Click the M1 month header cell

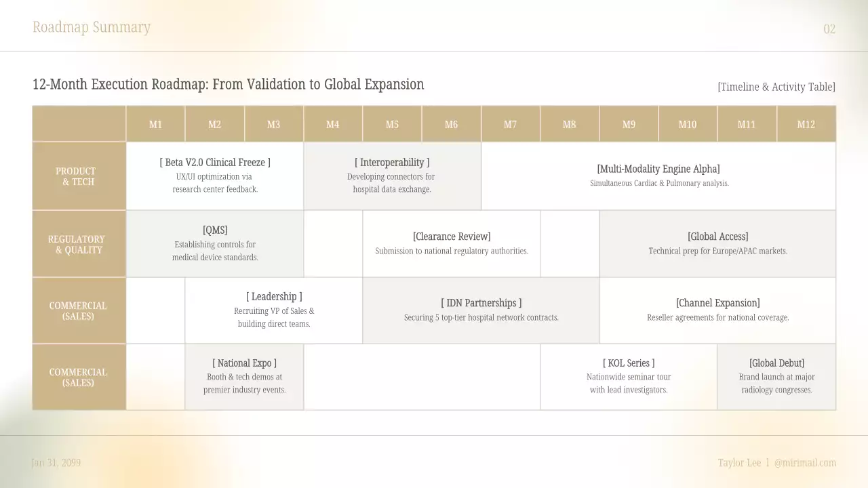pyautogui.click(x=155, y=124)
